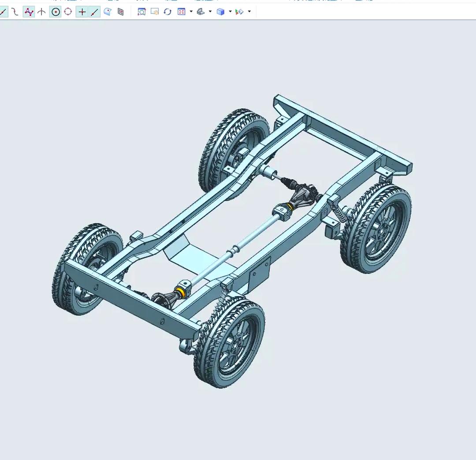Image resolution: width=476 pixels, height=460 pixels.
Task: Open the Orient View dropdown arrow
Action: [191, 12]
